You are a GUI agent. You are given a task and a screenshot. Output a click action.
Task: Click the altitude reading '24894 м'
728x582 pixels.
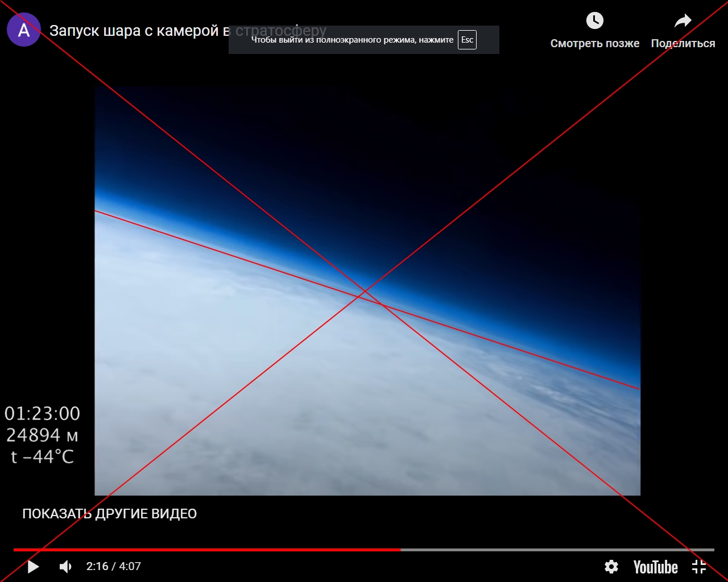42,435
